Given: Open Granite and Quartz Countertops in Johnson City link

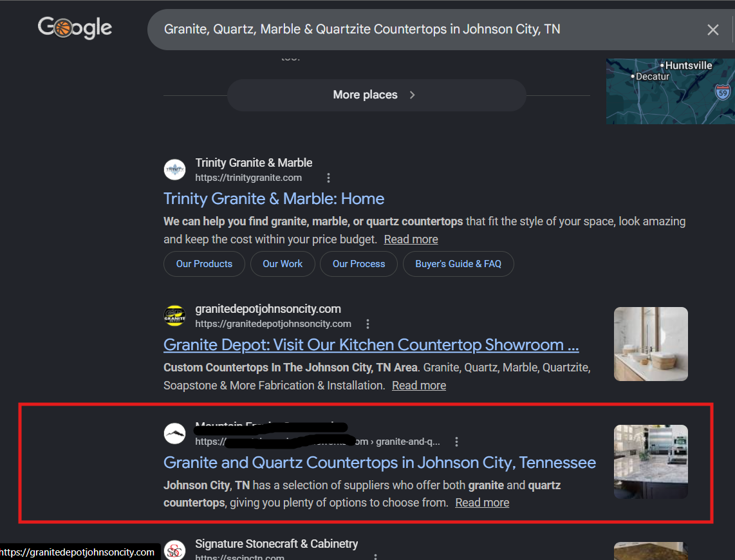Looking at the screenshot, I should 380,463.
